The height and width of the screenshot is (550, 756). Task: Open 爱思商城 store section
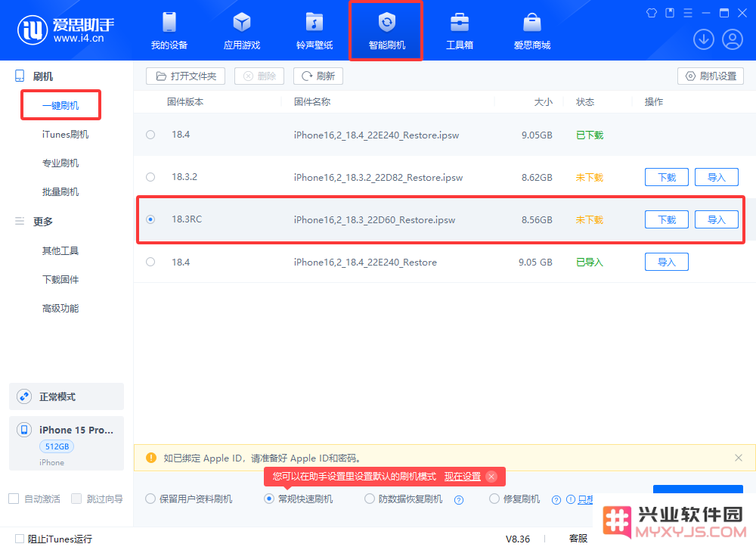pyautogui.click(x=531, y=30)
